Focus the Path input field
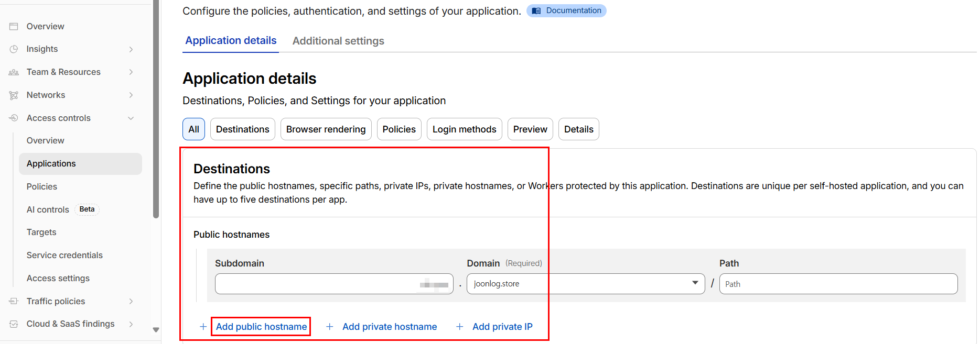 pyautogui.click(x=838, y=284)
